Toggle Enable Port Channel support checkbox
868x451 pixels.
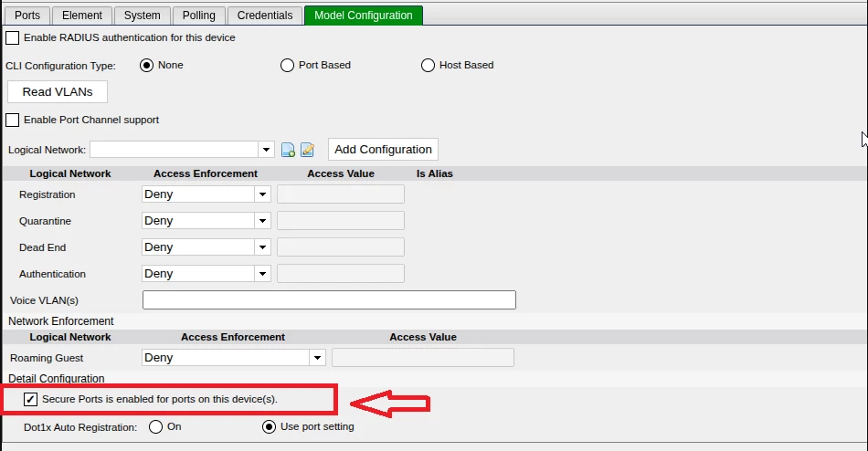pos(12,121)
